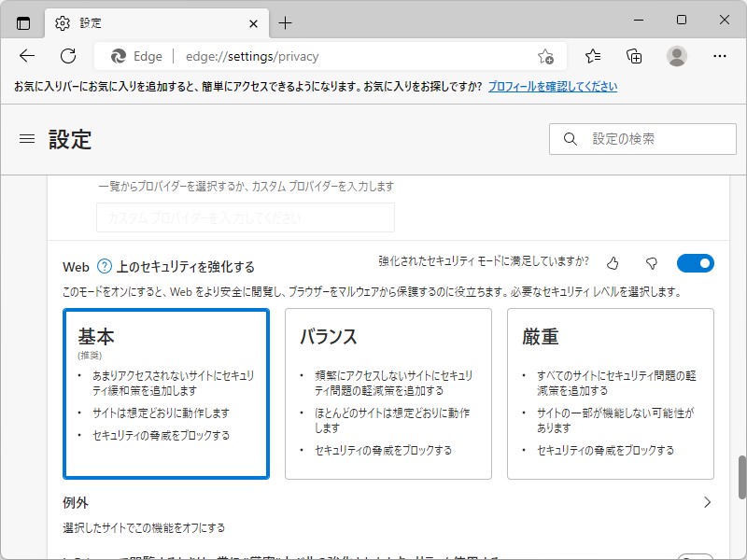Screen dimensions: 747x560
Task: Open Collections in the toolbar
Action: [x=634, y=56]
